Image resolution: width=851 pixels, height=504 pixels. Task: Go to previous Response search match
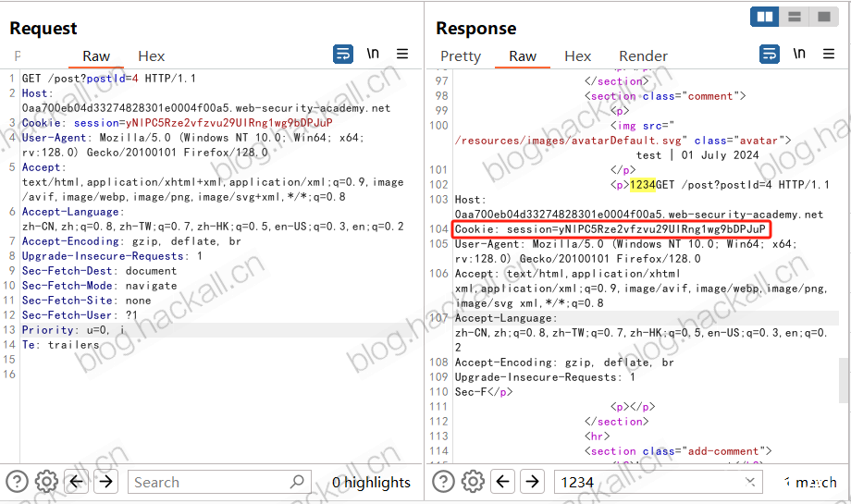tap(503, 481)
